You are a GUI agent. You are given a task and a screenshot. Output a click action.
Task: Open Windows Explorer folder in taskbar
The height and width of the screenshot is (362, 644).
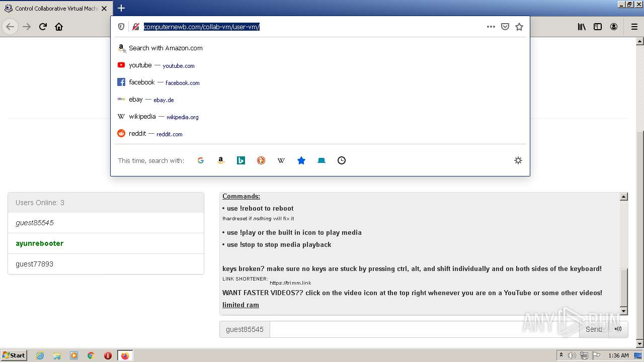(x=57, y=355)
